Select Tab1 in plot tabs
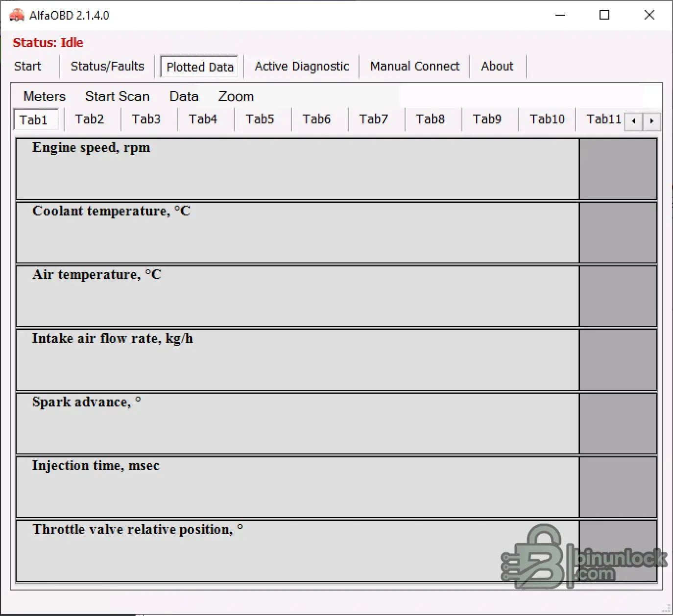The image size is (673, 616). point(36,119)
